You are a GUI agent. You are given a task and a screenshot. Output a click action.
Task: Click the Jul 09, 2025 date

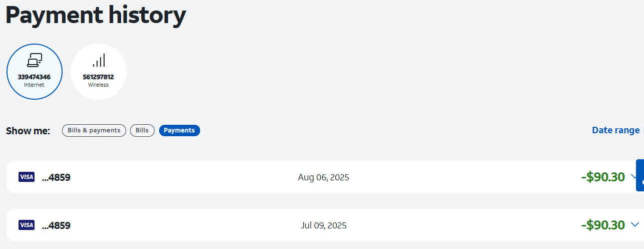click(323, 225)
